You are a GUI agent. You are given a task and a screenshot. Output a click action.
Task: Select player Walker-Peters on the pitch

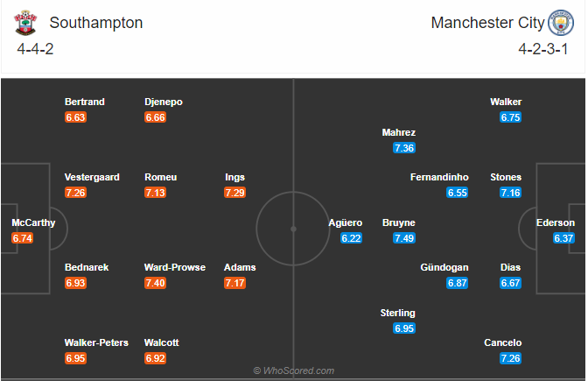98,342
